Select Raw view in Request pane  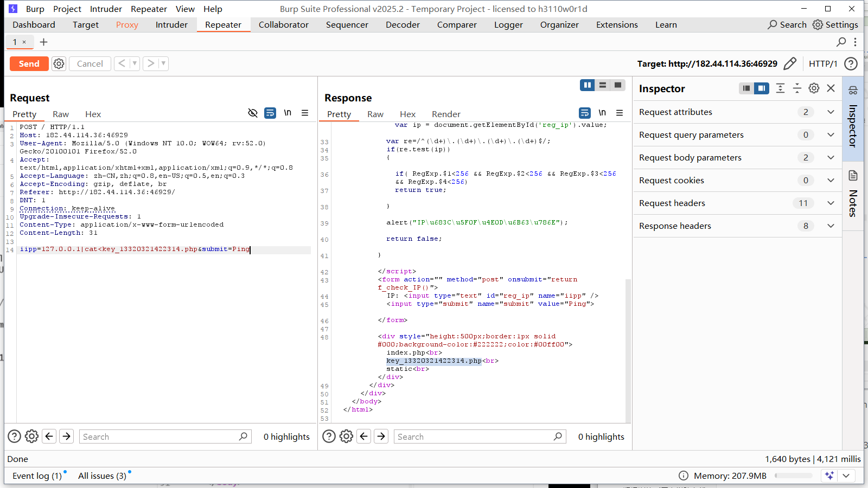pos(61,114)
